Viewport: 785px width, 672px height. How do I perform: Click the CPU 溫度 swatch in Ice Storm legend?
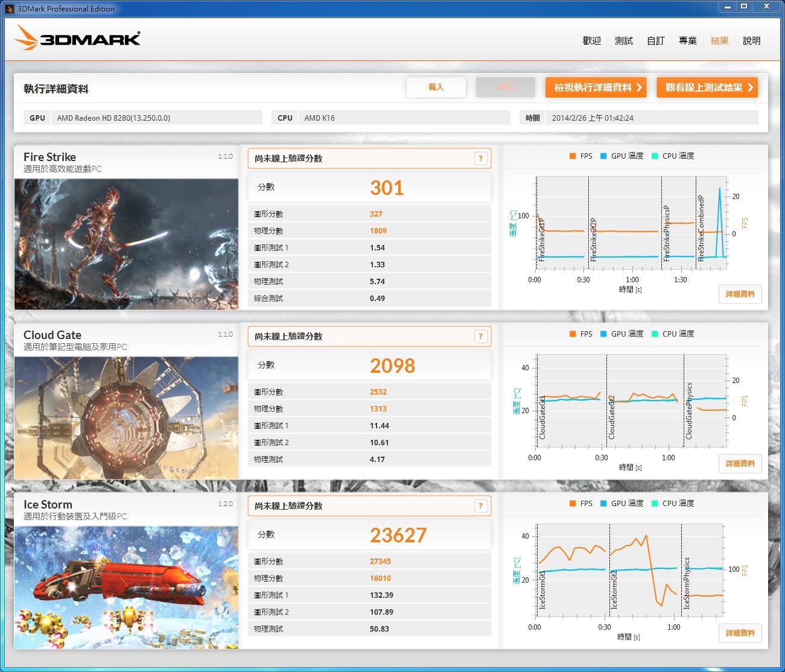pyautogui.click(x=655, y=504)
